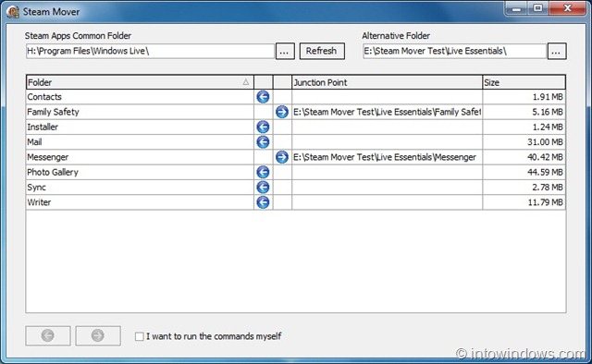Click the Steam Mover title bar app icon

point(13,12)
